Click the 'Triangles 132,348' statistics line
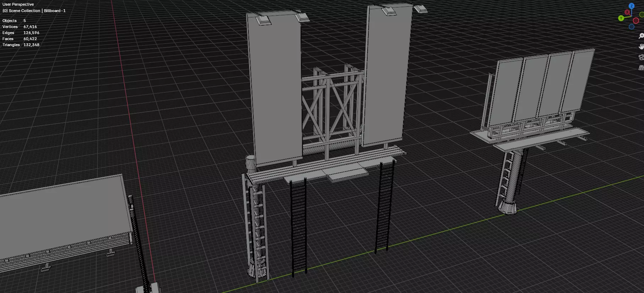This screenshot has width=644, height=293. pos(21,45)
